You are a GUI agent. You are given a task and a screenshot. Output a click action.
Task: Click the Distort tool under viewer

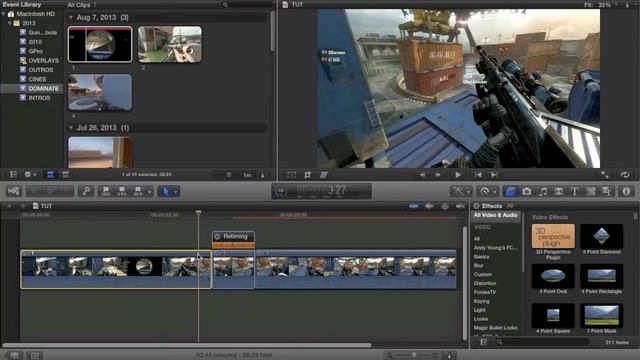click(324, 175)
